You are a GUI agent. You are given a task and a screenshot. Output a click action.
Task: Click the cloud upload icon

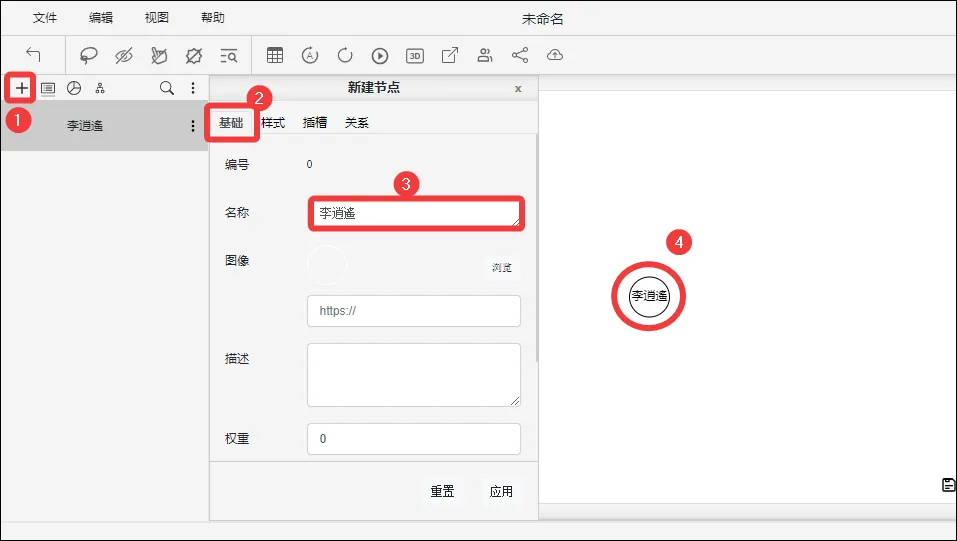(555, 55)
